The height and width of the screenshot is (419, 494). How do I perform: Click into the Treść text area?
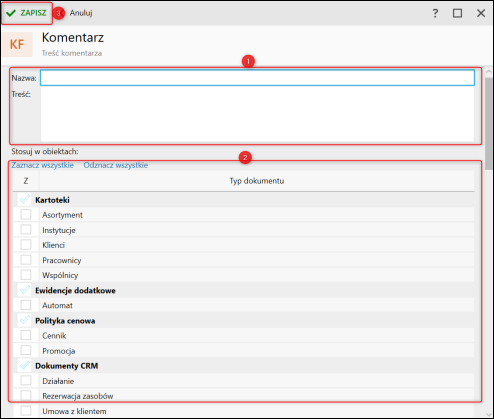click(x=257, y=114)
